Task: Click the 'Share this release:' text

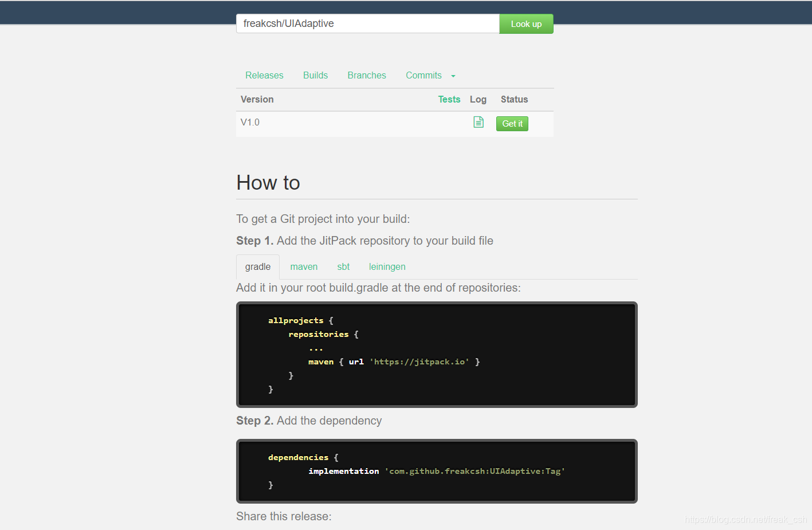Action: (x=284, y=517)
